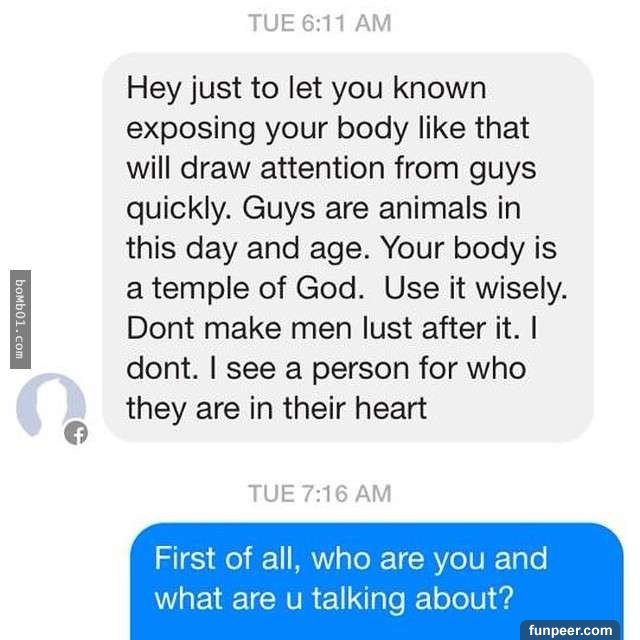Select the gray received message bubble
Screen dimensions: 640x640
348,247
